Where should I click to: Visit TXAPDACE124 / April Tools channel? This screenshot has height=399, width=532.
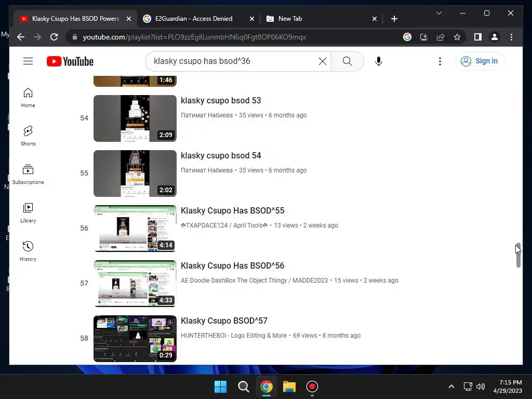(224, 225)
